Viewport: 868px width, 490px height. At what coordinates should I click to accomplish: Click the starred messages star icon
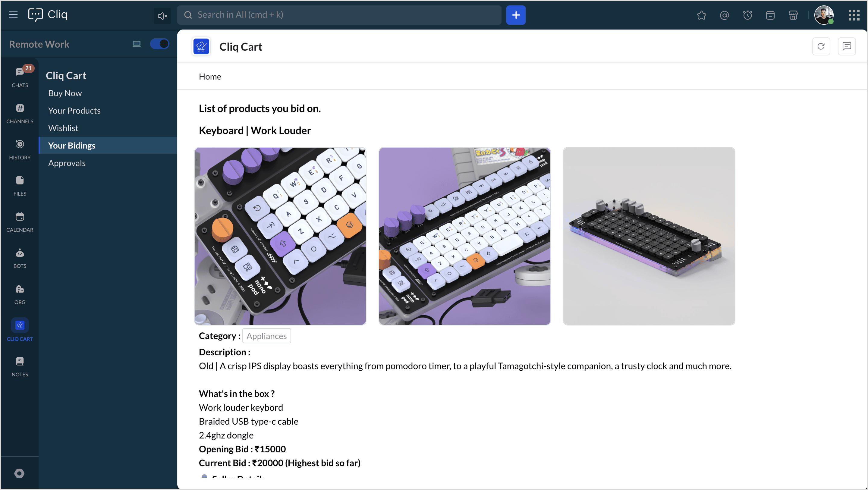click(x=702, y=15)
